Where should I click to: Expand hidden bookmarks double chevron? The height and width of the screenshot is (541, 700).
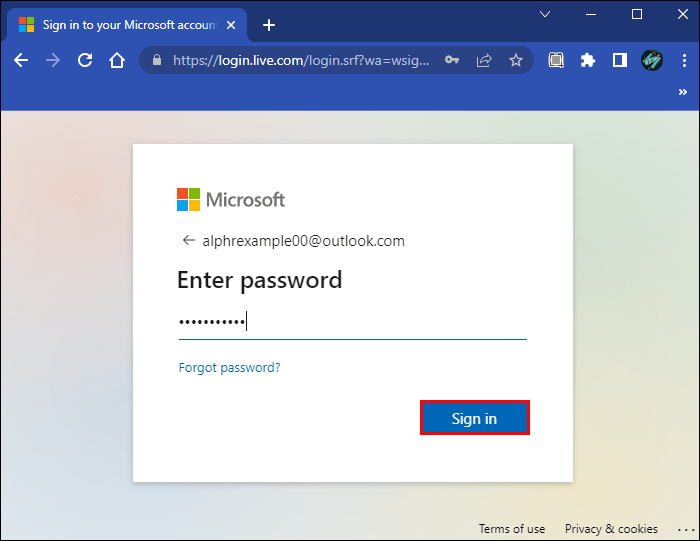(684, 92)
